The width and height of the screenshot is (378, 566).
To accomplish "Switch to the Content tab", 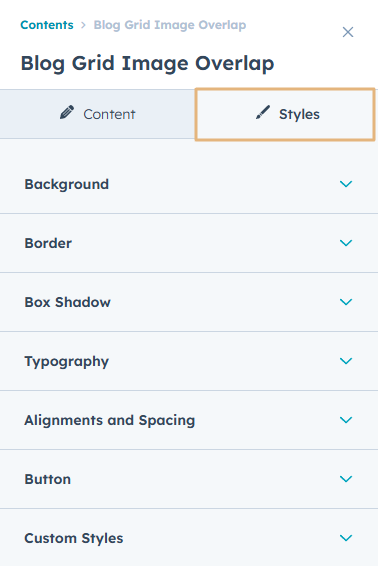I will 97,114.
